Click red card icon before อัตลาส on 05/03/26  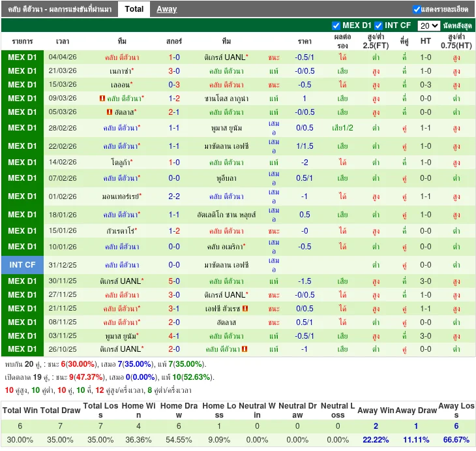(109, 112)
